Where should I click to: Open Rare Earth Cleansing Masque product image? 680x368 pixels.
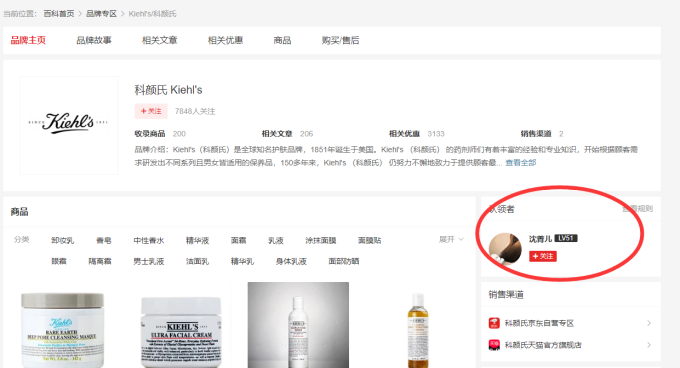click(x=62, y=330)
